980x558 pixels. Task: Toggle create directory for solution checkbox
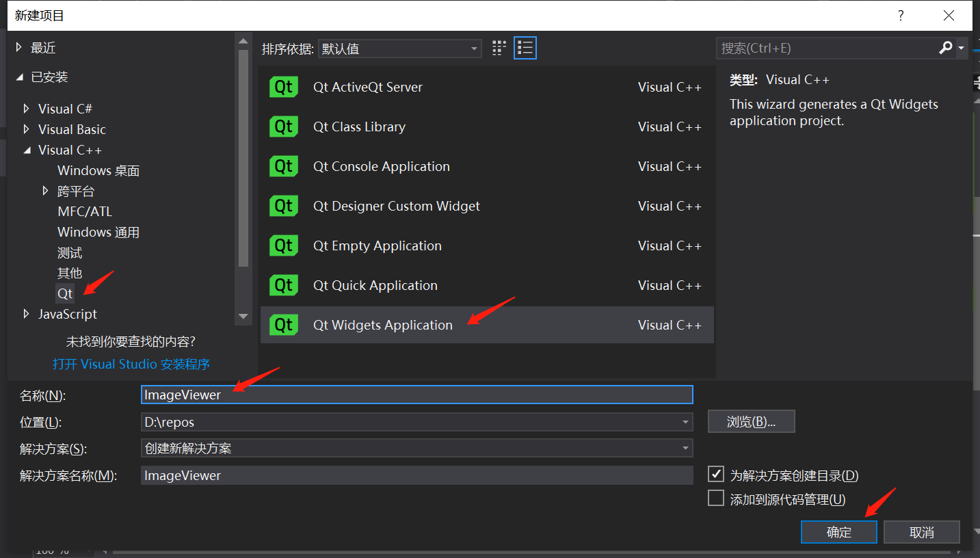716,474
